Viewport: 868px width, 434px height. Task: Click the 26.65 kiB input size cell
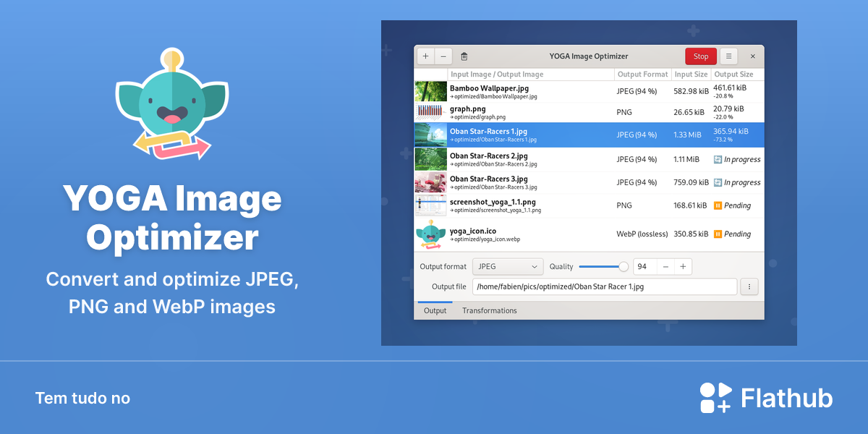tap(689, 112)
